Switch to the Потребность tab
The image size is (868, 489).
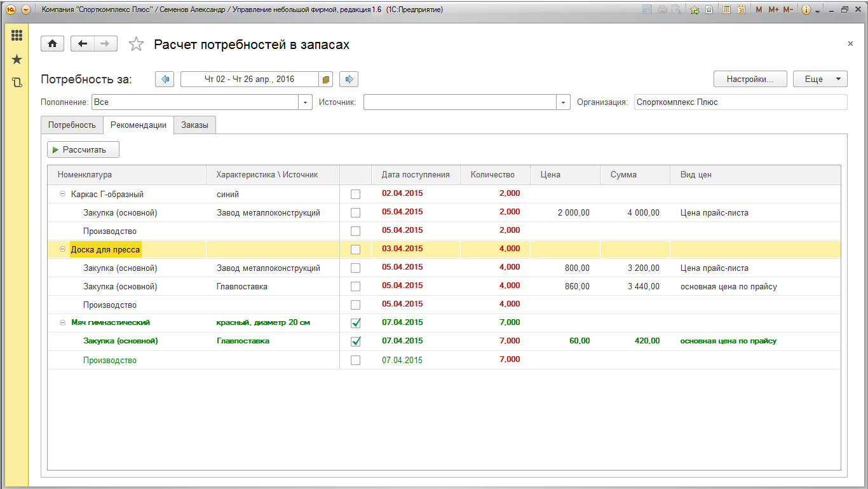click(x=72, y=125)
